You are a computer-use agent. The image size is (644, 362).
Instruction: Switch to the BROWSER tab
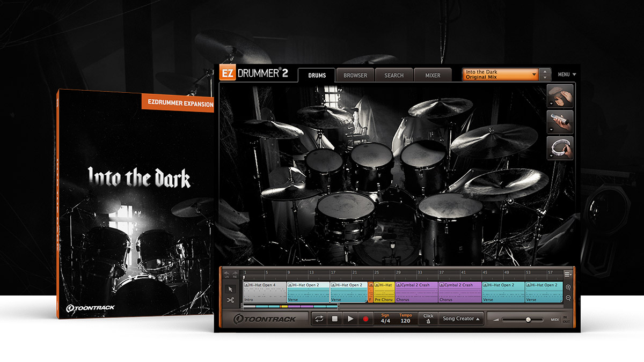click(x=355, y=75)
